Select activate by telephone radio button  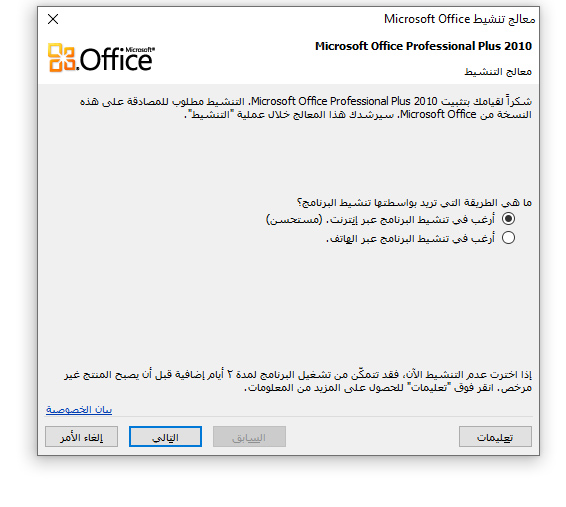pyautogui.click(x=508, y=238)
